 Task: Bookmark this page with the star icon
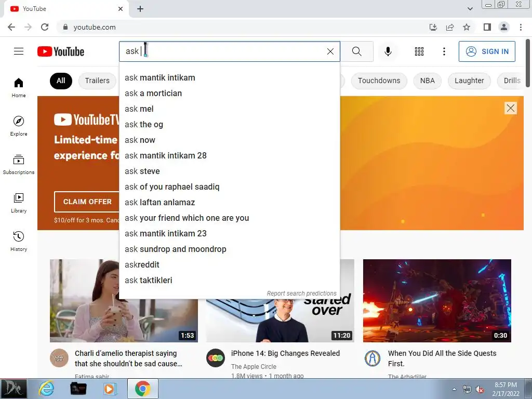[467, 27]
